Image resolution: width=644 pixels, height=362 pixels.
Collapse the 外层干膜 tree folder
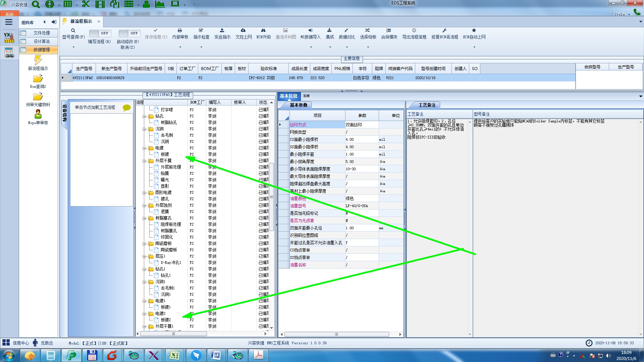144,161
